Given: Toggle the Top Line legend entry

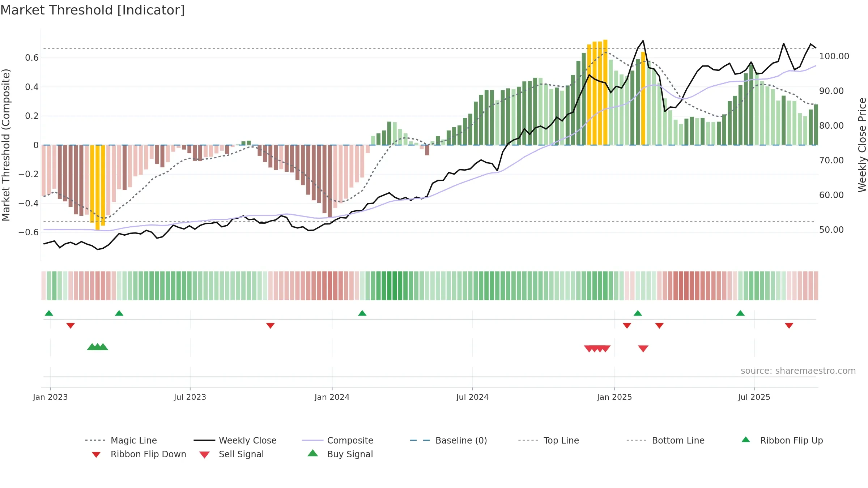Looking at the screenshot, I should coord(548,440).
